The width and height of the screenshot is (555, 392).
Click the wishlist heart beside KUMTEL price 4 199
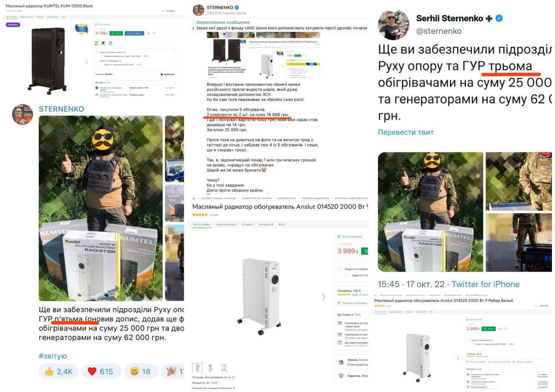click(154, 33)
